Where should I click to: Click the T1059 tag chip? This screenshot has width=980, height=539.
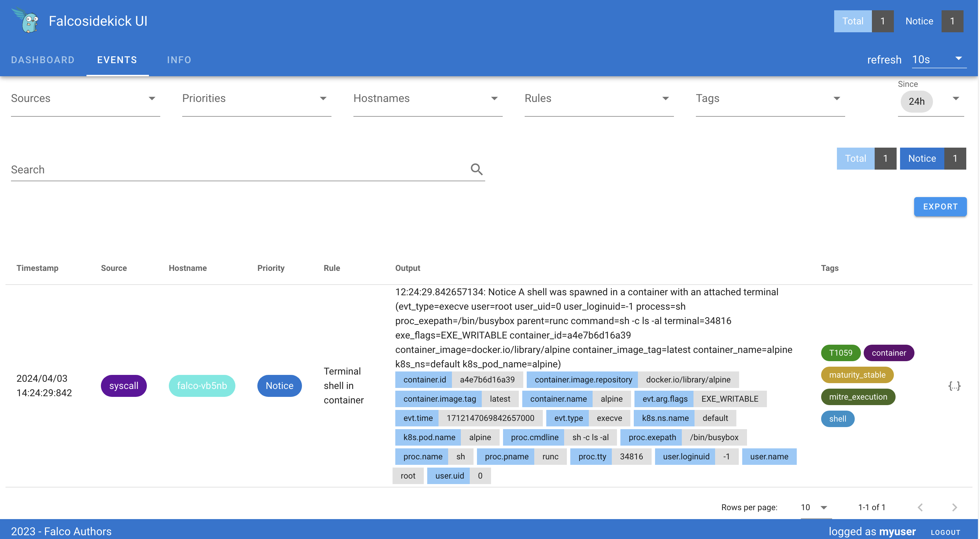pos(840,353)
